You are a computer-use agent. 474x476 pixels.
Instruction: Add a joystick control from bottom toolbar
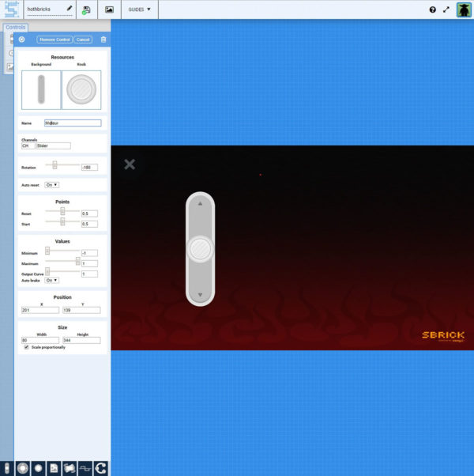22,468
